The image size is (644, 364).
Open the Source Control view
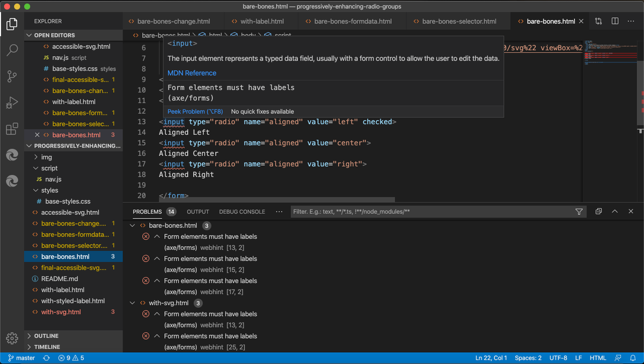[12, 76]
